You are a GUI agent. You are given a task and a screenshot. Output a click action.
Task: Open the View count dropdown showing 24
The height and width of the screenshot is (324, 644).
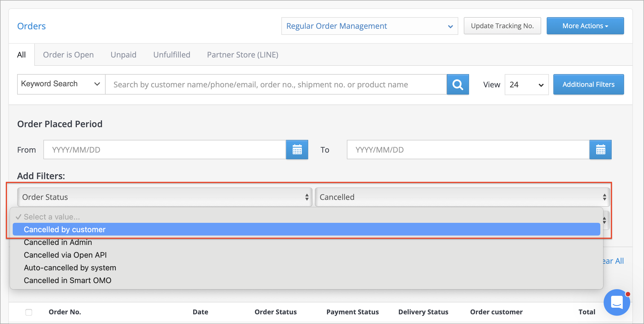tap(527, 85)
